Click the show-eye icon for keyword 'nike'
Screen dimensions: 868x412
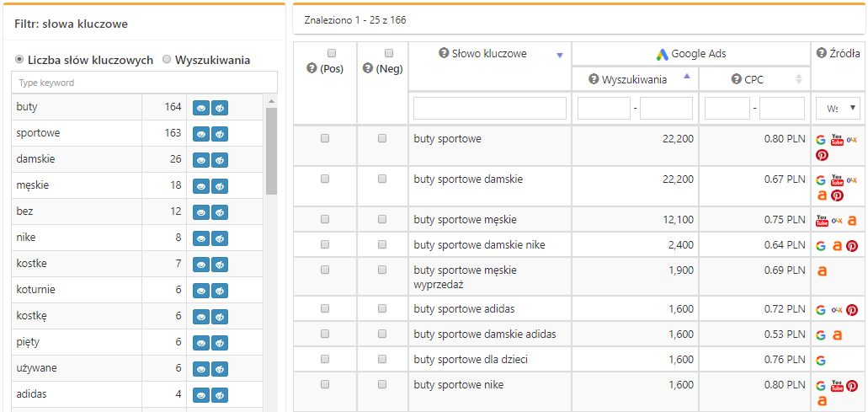pyautogui.click(x=201, y=238)
